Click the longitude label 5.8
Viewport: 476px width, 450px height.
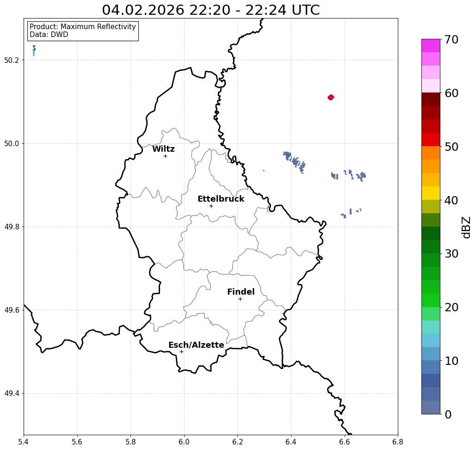pyautogui.click(x=130, y=442)
